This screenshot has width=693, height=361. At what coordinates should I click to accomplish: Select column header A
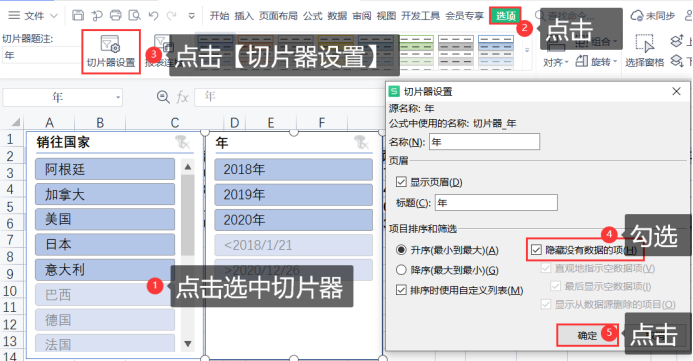pyautogui.click(x=50, y=122)
